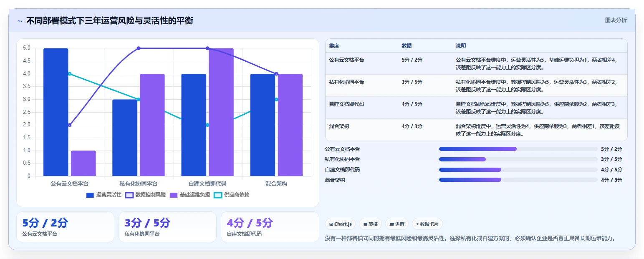
Task: Click the 5分 / 2分 cell in the table
Action: pos(412,60)
